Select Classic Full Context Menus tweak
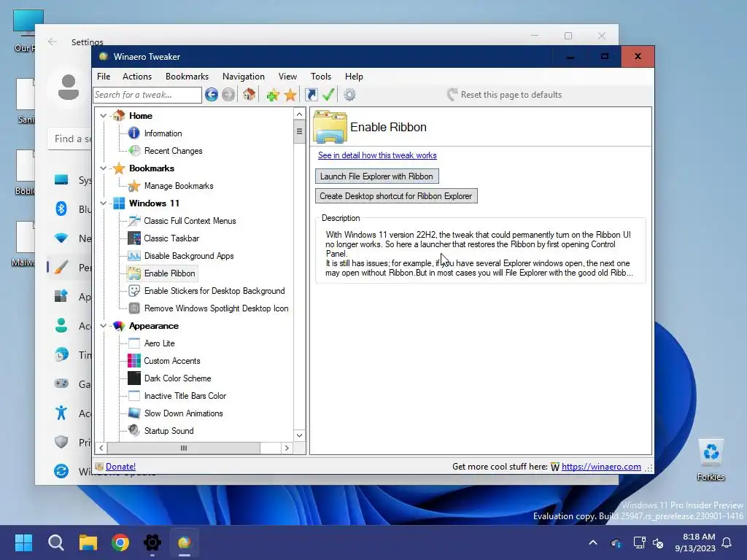Screen dimensions: 747x560 pyautogui.click(x=190, y=221)
